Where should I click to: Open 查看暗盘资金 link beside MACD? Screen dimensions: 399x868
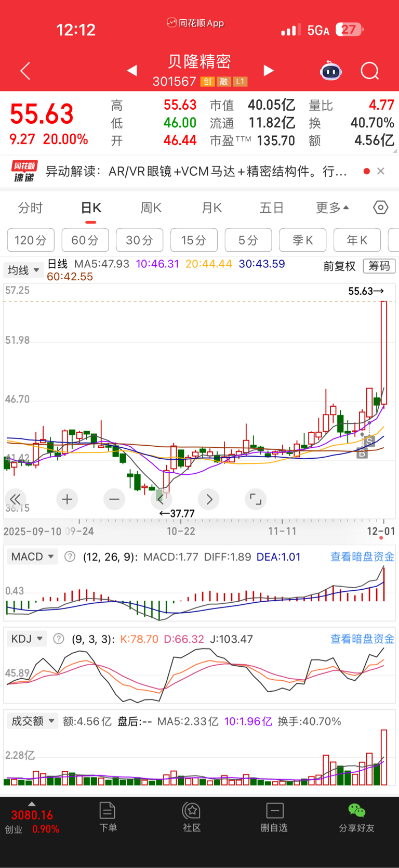(363, 557)
